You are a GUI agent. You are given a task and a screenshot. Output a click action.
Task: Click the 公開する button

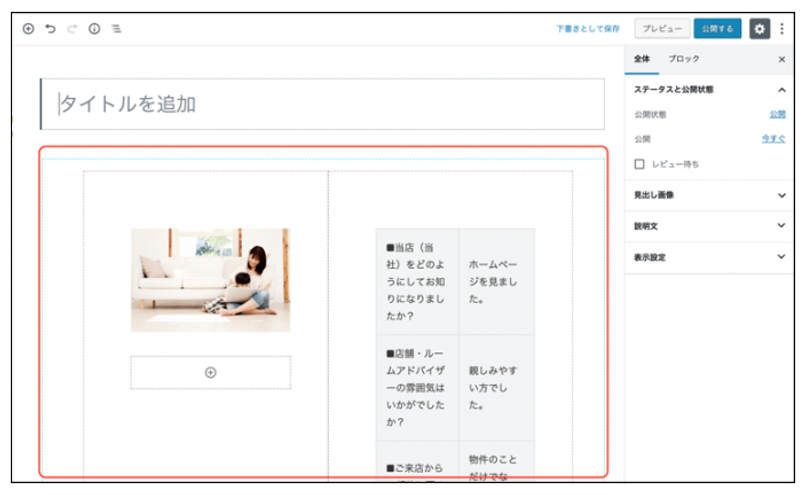(718, 29)
